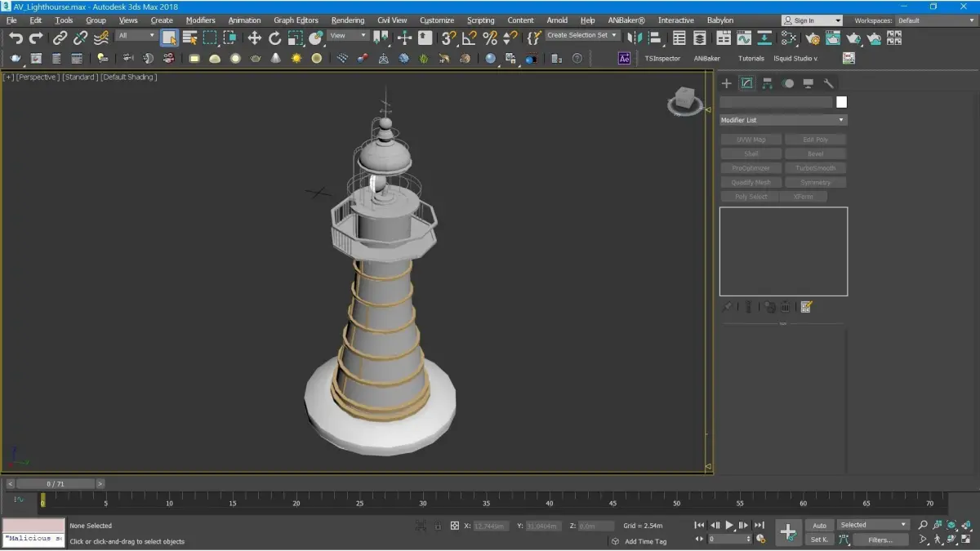Open the Curve Editor
This screenshot has width=980, height=551.
click(x=743, y=38)
